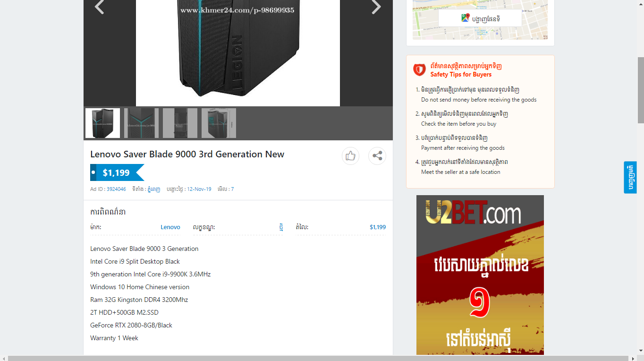Image resolution: width=644 pixels, height=361 pixels.
Task: Click the view count value 7
Action: click(232, 189)
